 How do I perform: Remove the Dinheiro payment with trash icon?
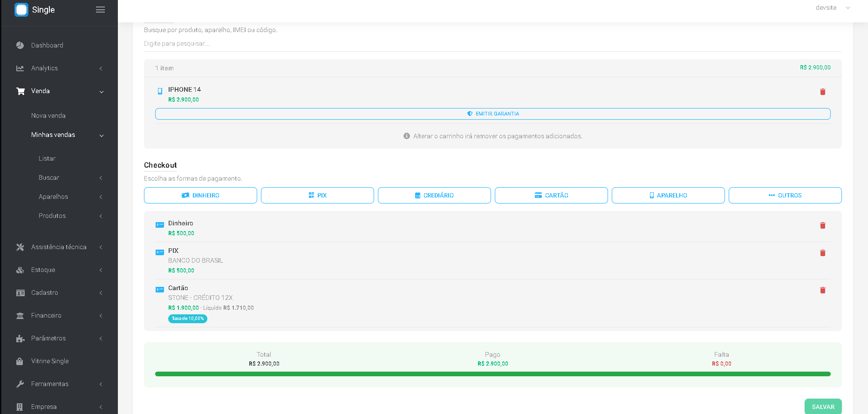[823, 225]
